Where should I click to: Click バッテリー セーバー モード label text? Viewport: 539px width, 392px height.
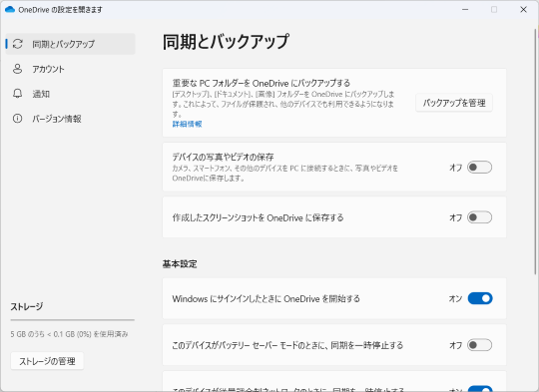pos(287,345)
